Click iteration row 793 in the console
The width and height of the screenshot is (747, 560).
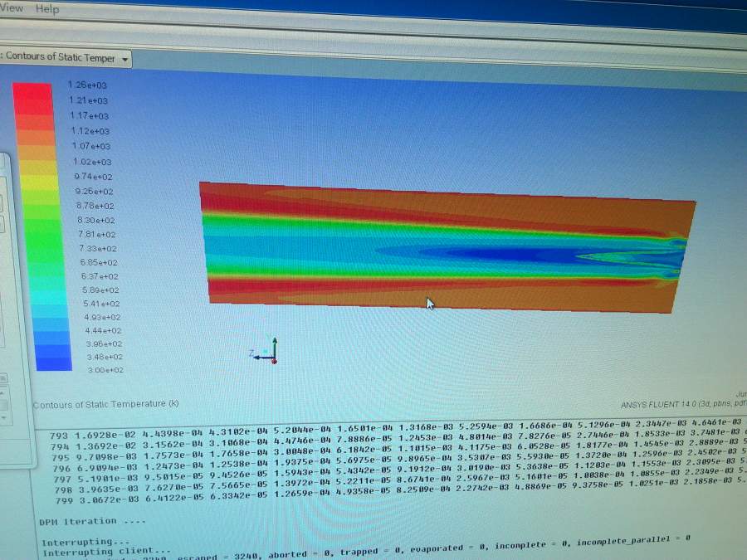point(398,429)
